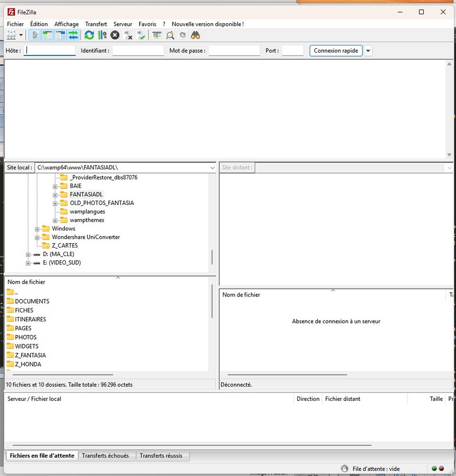Click Nouvelle version disponible notice

(x=208, y=24)
